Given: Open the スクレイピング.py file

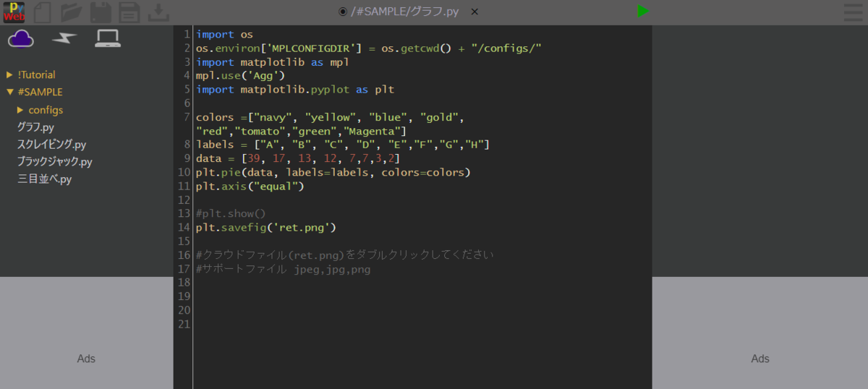Looking at the screenshot, I should 51,145.
